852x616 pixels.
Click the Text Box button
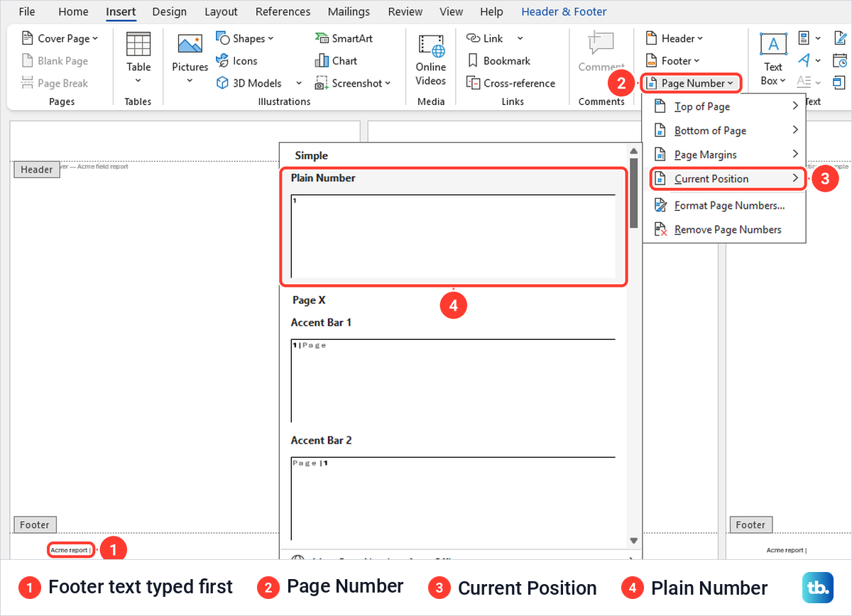[772, 60]
